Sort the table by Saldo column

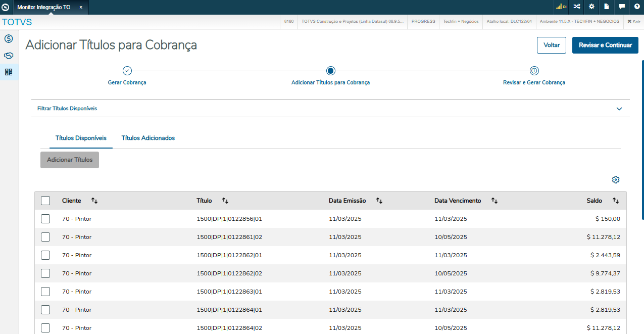coord(616,201)
